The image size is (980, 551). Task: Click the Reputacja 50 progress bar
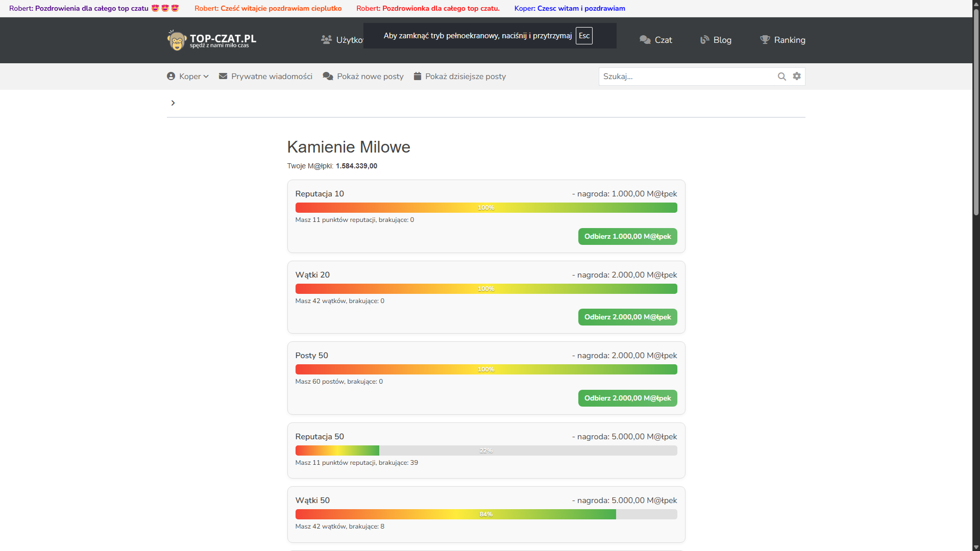486,450
